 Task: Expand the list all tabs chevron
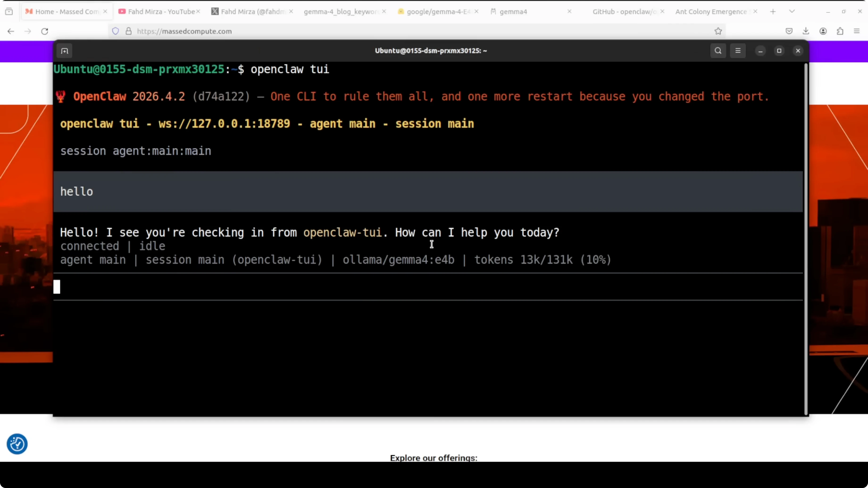point(792,12)
